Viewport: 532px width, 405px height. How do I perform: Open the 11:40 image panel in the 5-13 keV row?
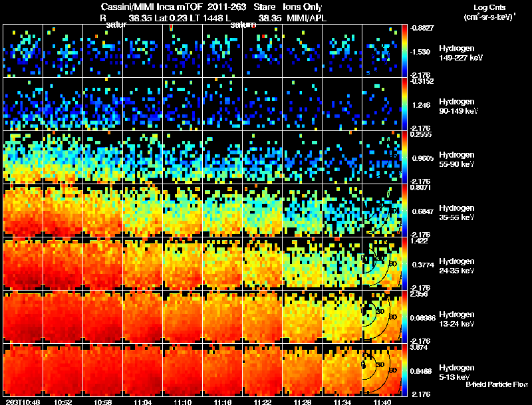pyautogui.click(x=382, y=370)
